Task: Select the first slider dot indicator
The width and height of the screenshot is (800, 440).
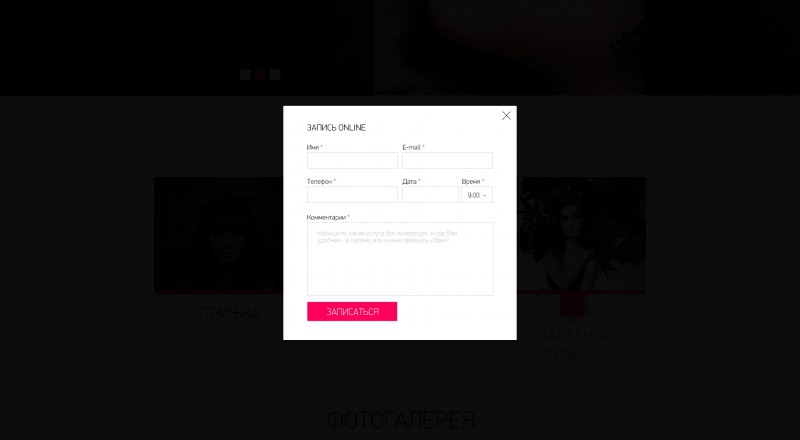Action: [245, 75]
